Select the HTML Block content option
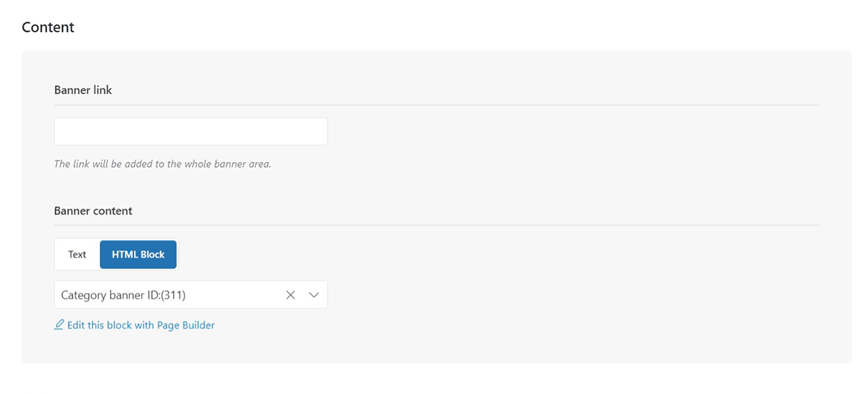This screenshot has width=868, height=394. [x=138, y=254]
